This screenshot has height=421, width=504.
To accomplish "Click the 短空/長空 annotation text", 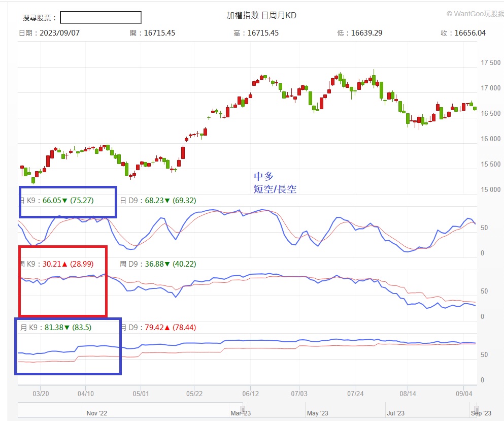I will tap(275, 189).
